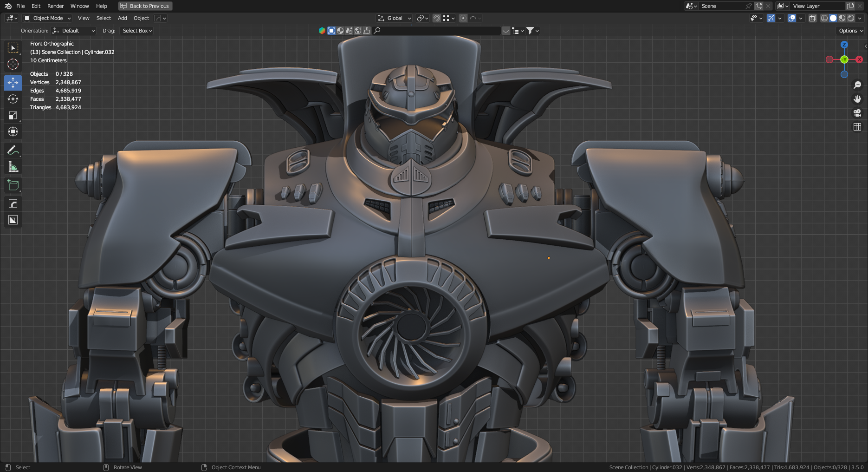
Task: Activate the Rotate tool
Action: (x=13, y=99)
